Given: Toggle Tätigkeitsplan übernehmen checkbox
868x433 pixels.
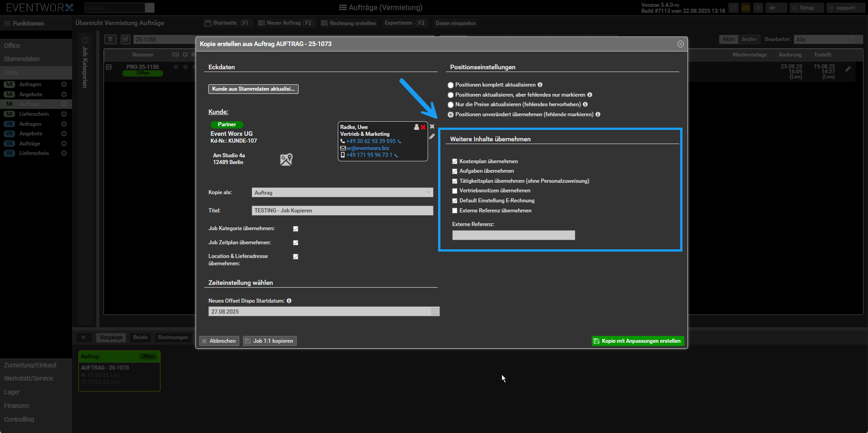Looking at the screenshot, I should (455, 181).
